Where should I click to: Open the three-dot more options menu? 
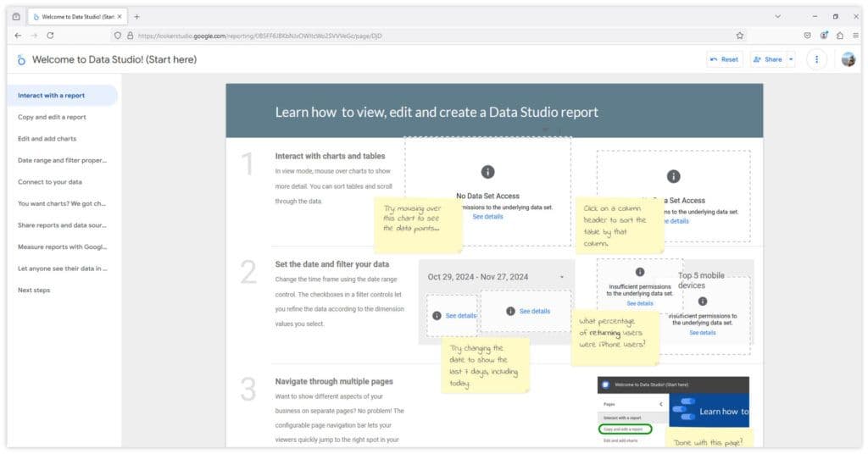[x=816, y=59]
